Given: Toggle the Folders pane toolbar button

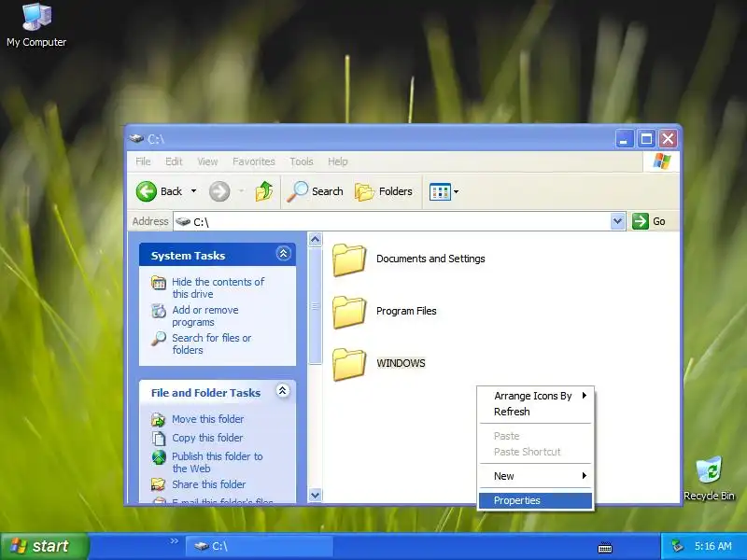Looking at the screenshot, I should pos(384,191).
